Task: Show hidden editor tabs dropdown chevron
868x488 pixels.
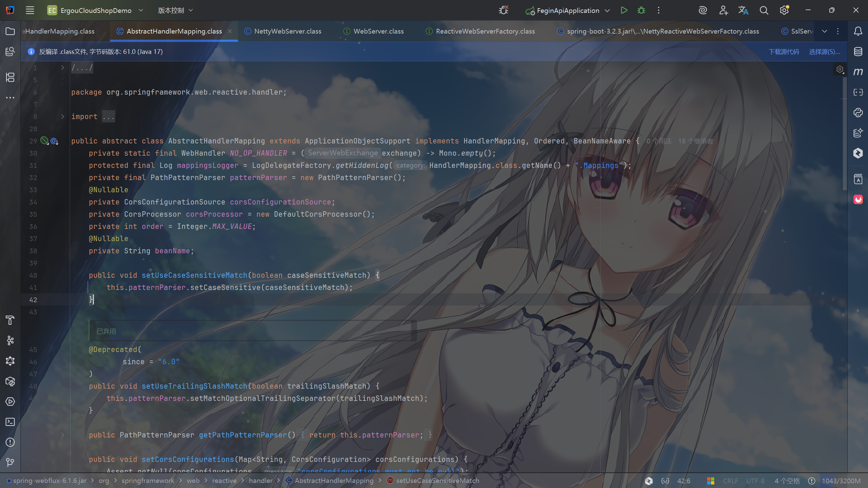Action: (x=825, y=31)
